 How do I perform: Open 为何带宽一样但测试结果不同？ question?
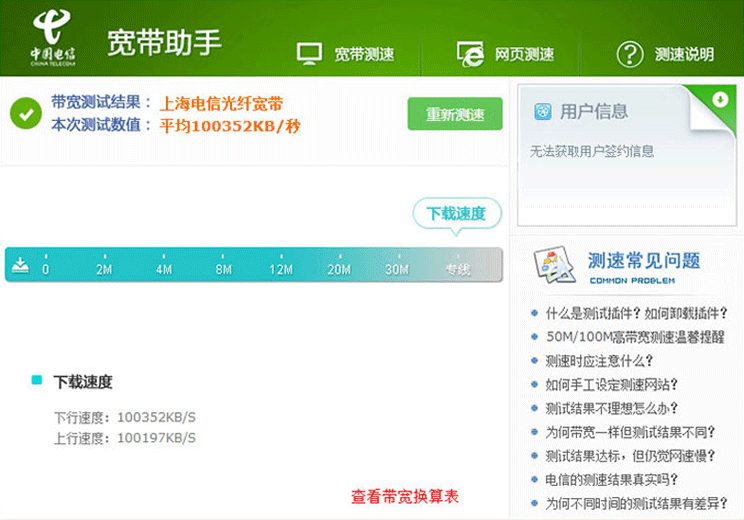pos(630,432)
